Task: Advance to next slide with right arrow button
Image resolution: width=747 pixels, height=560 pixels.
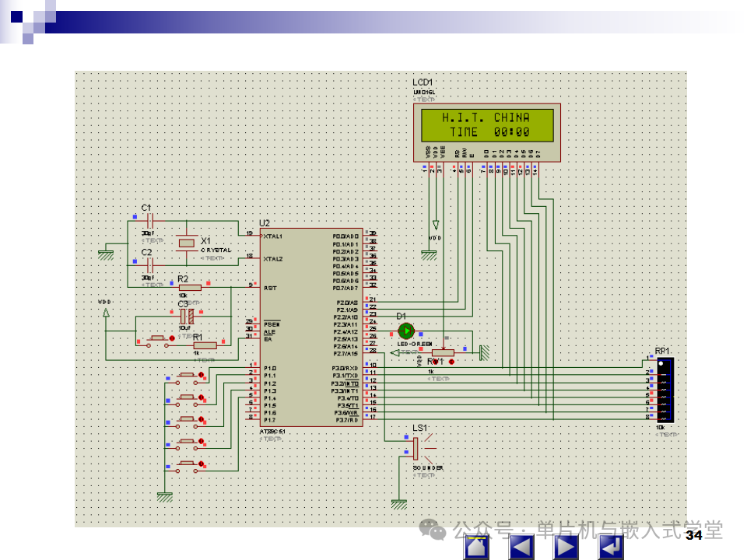Action: (x=566, y=547)
